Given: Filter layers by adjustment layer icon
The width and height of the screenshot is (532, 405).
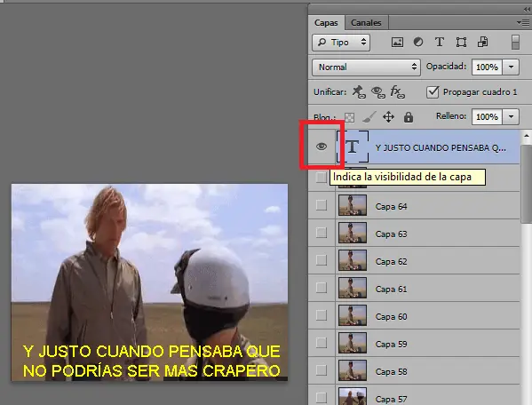Looking at the screenshot, I should point(418,42).
